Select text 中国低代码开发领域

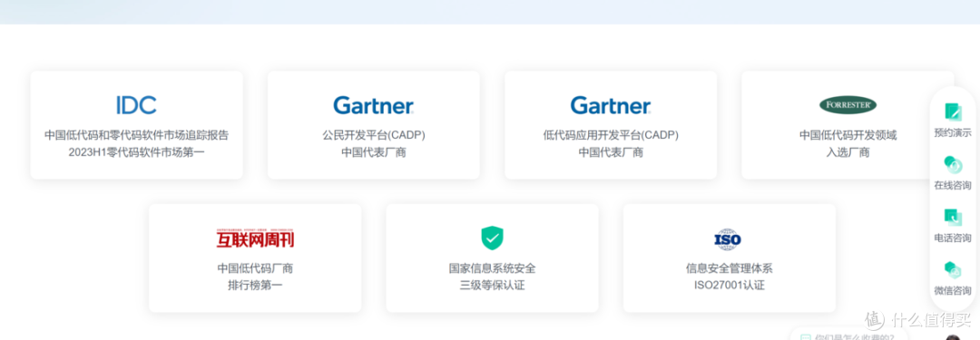[x=848, y=135]
